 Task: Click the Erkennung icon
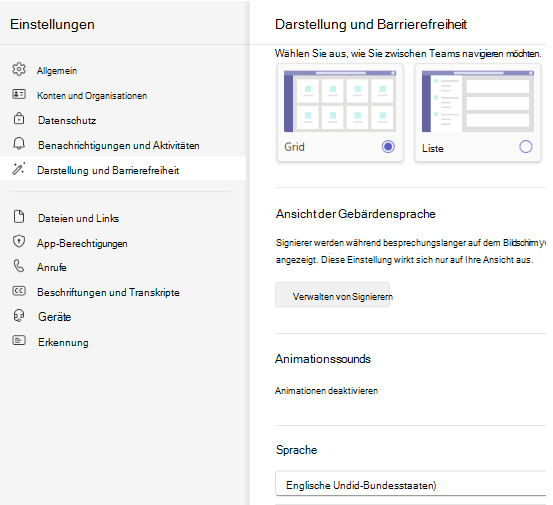pos(19,340)
